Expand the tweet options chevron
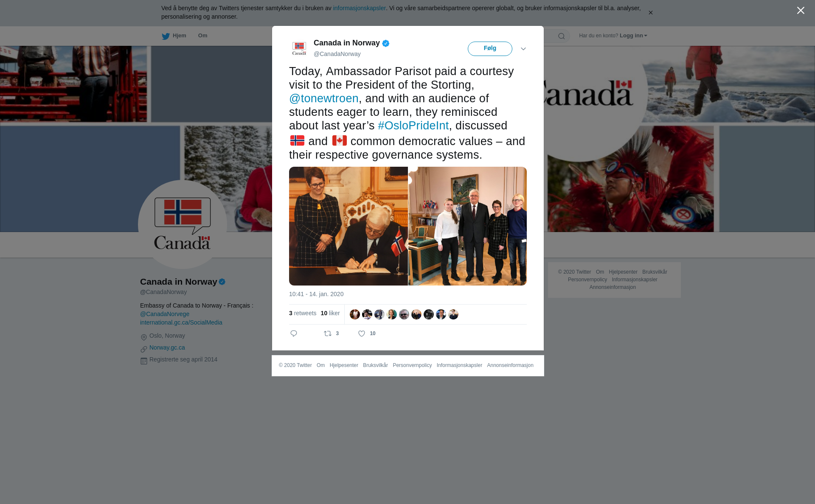This screenshot has height=504, width=815. click(523, 49)
